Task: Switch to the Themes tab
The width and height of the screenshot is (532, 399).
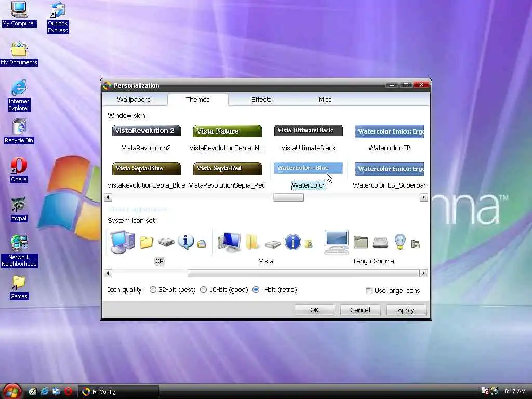Action: [198, 99]
